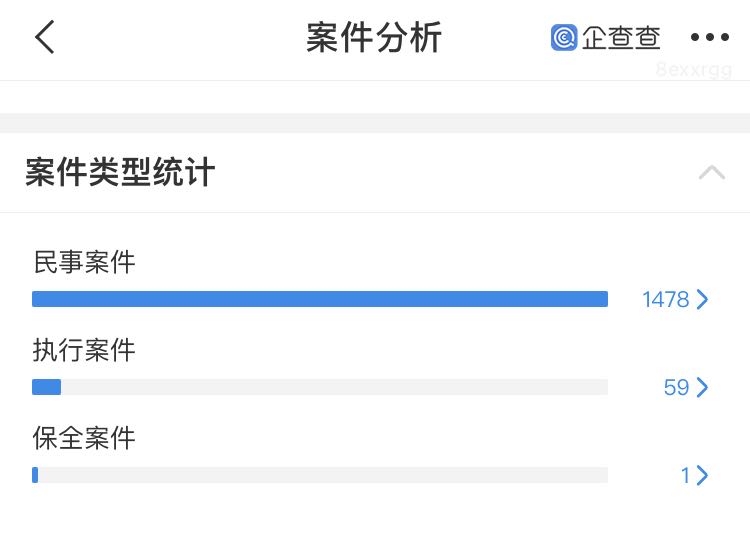Click the blue 企查查 logo icon
This screenshot has height=541, width=750.
tap(564, 38)
